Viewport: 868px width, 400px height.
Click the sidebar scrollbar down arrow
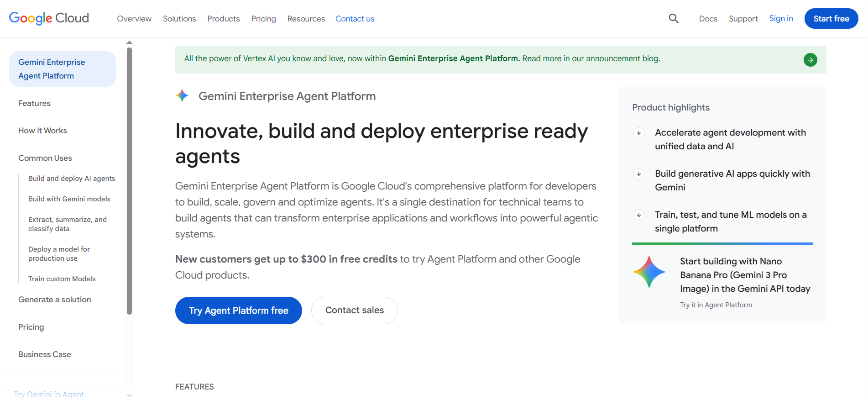tap(129, 395)
